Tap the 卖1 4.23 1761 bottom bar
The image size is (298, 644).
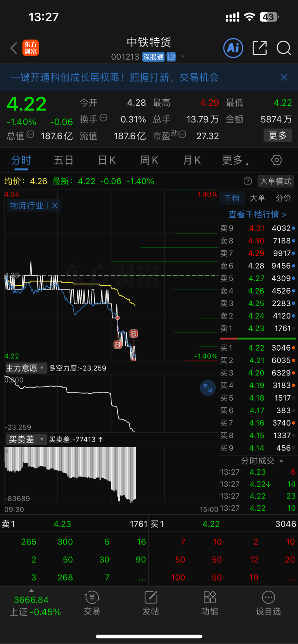tap(74, 524)
